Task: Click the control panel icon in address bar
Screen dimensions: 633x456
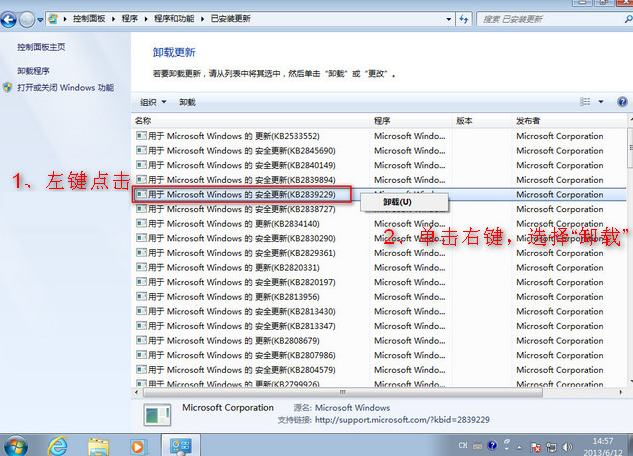Action: (53, 19)
